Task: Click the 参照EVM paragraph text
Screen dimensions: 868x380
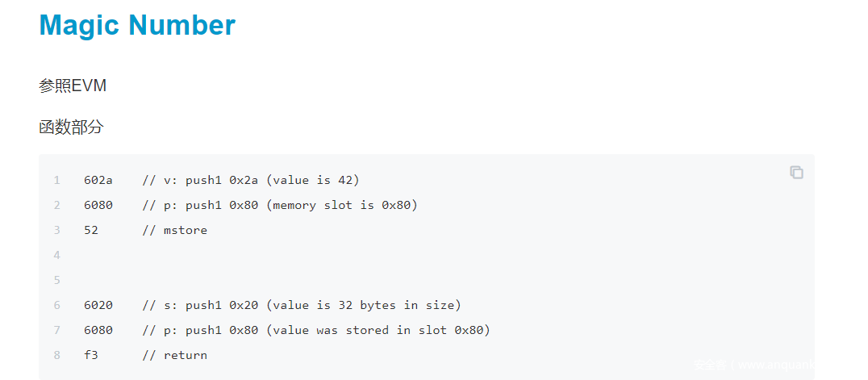Action: coord(73,86)
